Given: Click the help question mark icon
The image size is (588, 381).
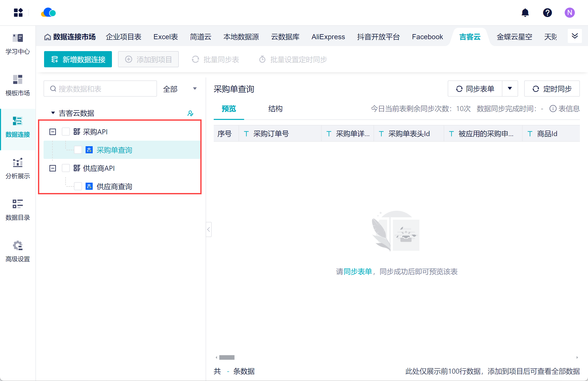Looking at the screenshot, I should click(547, 13).
